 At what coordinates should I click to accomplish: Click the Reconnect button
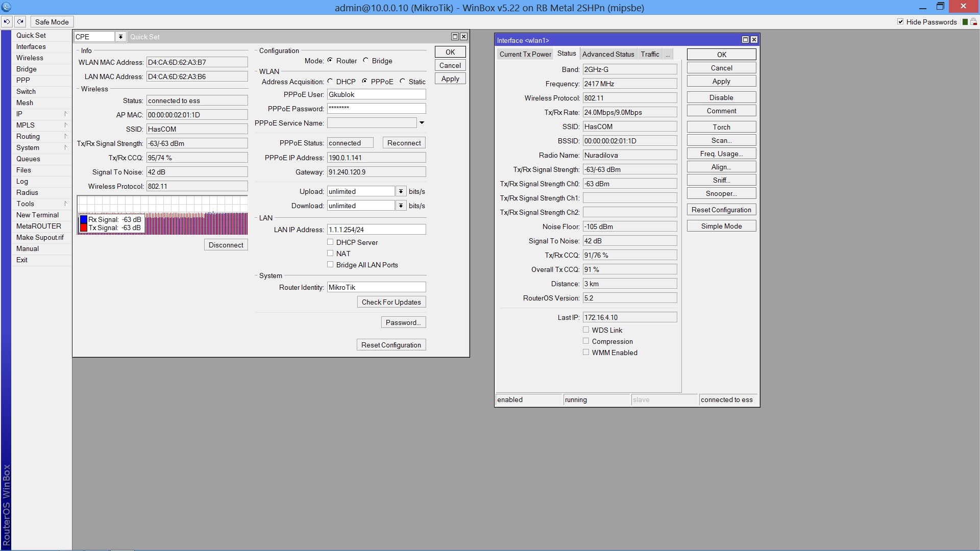(x=404, y=143)
